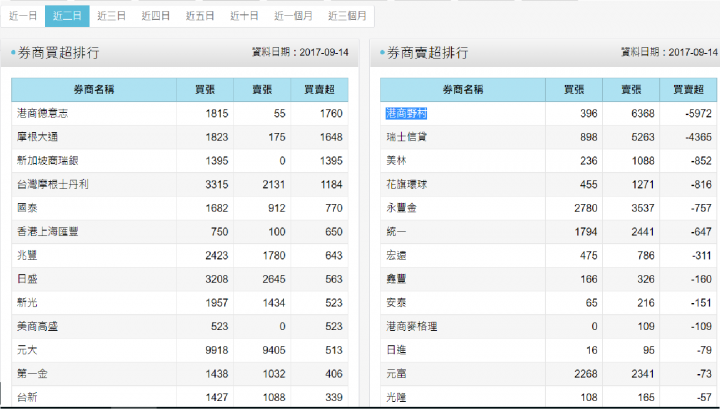Click broker name 新加坡商瑞銀
The width and height of the screenshot is (720, 410).
[x=48, y=161]
